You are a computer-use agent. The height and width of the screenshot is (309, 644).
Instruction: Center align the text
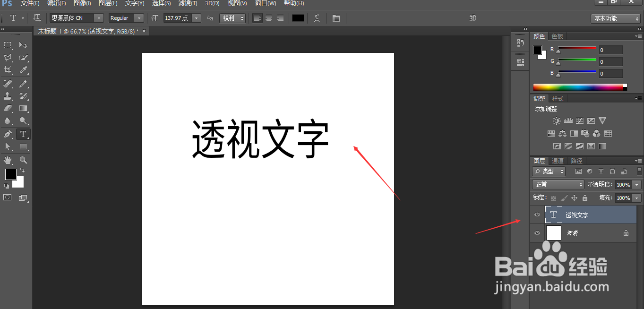coord(268,18)
